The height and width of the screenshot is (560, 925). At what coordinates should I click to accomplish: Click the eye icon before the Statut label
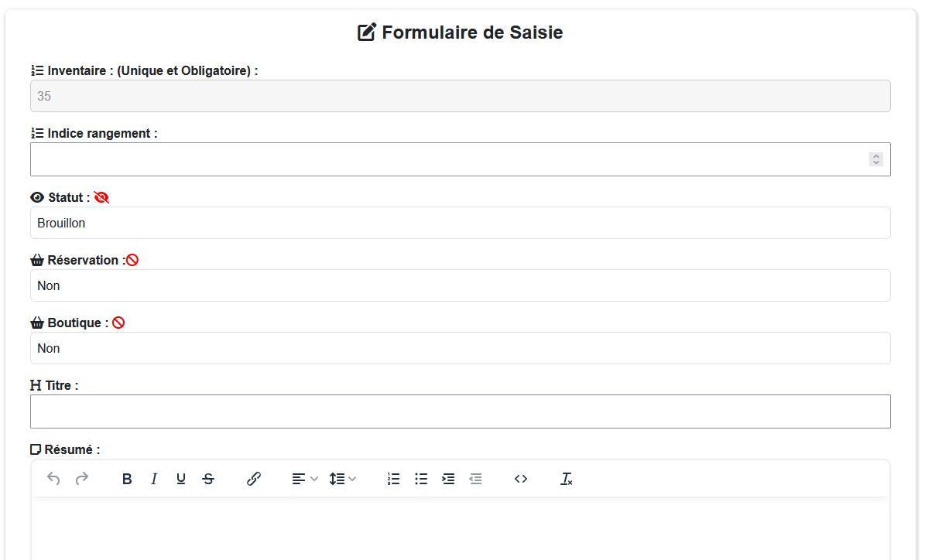pyautogui.click(x=36, y=197)
